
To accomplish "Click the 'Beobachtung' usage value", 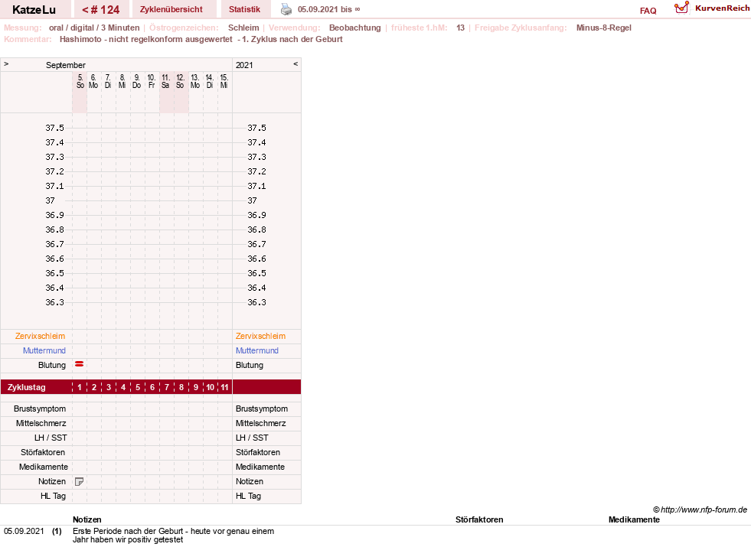I will [x=355, y=28].
